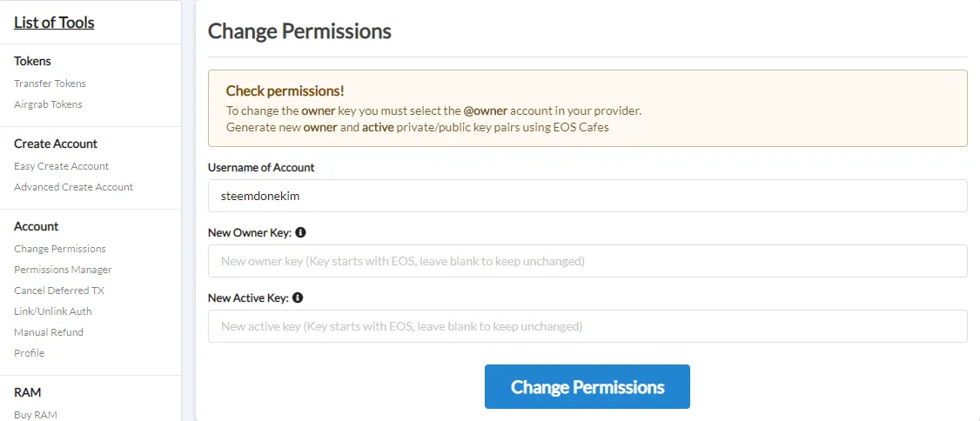
Task: Open Permissions Manager
Action: click(x=64, y=270)
